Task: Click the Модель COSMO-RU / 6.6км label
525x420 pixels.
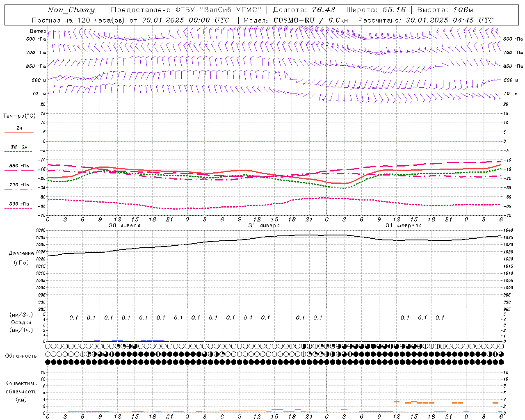Action: click(296, 20)
